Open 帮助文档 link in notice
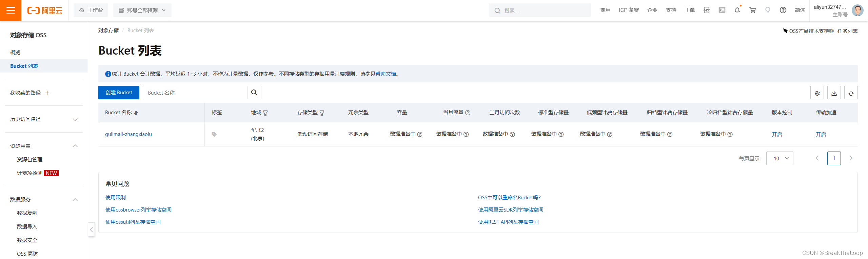The image size is (868, 259). (386, 74)
